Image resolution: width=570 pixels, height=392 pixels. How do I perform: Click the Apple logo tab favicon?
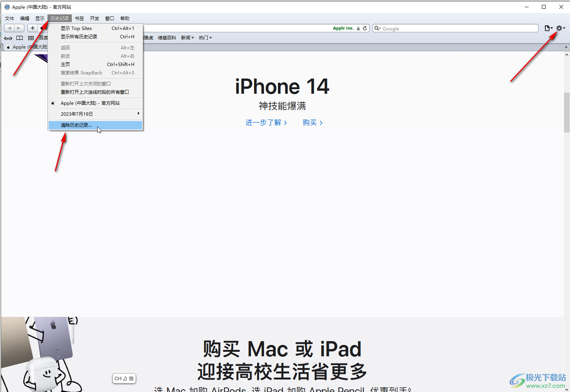tap(8, 47)
